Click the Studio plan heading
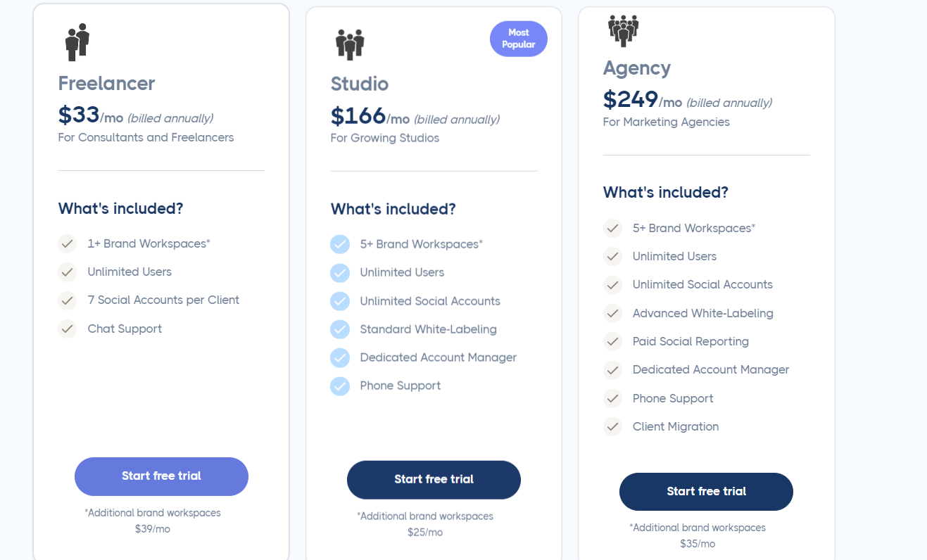Screen dimensions: 927x560 360,84
